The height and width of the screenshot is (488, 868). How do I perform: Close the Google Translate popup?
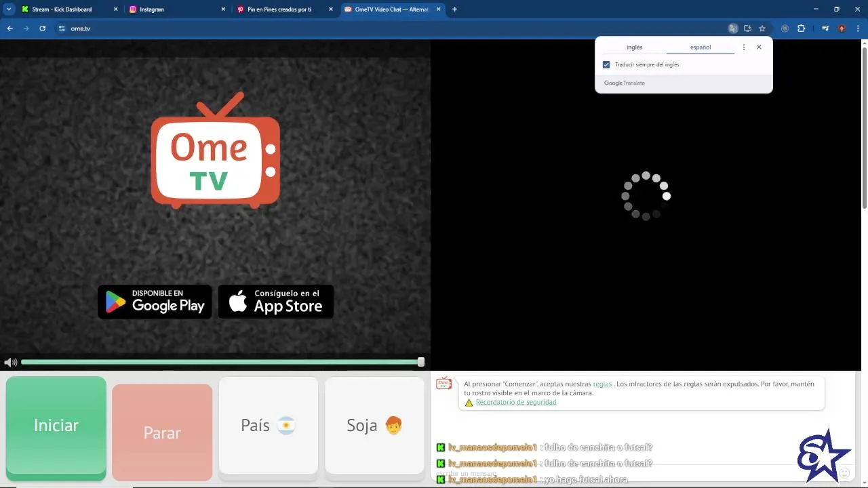coord(759,47)
